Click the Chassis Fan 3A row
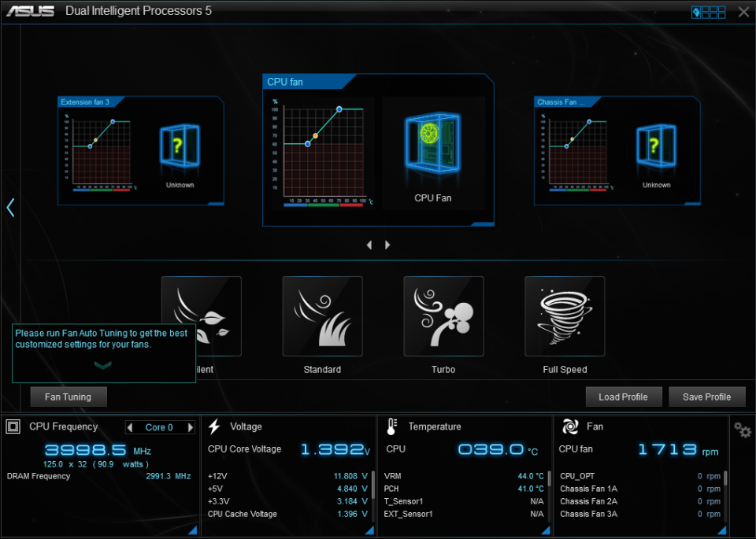756x539 pixels. tap(640, 514)
